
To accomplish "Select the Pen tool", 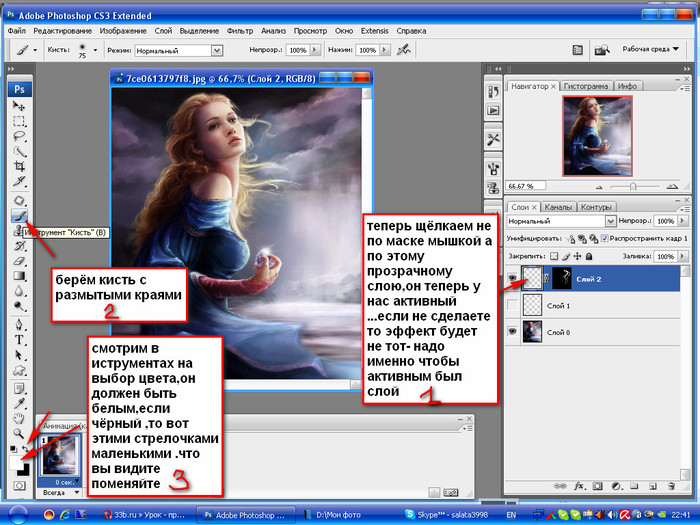I will [x=19, y=325].
